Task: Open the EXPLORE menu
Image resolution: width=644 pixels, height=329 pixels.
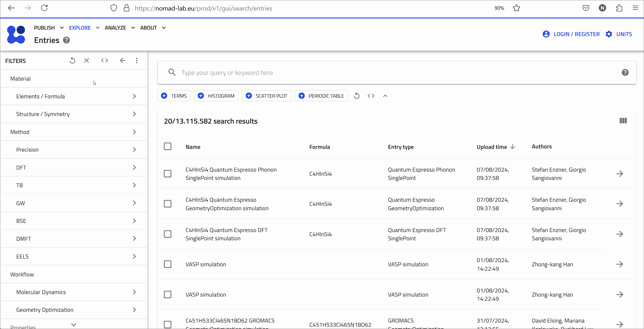Action: [84, 28]
